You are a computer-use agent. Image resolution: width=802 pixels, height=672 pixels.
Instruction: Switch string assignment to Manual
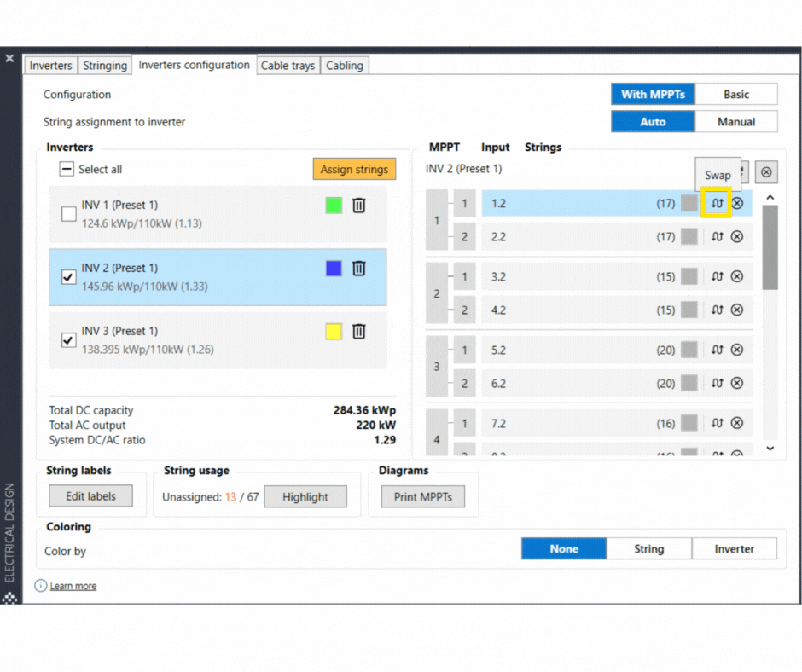[x=735, y=122]
